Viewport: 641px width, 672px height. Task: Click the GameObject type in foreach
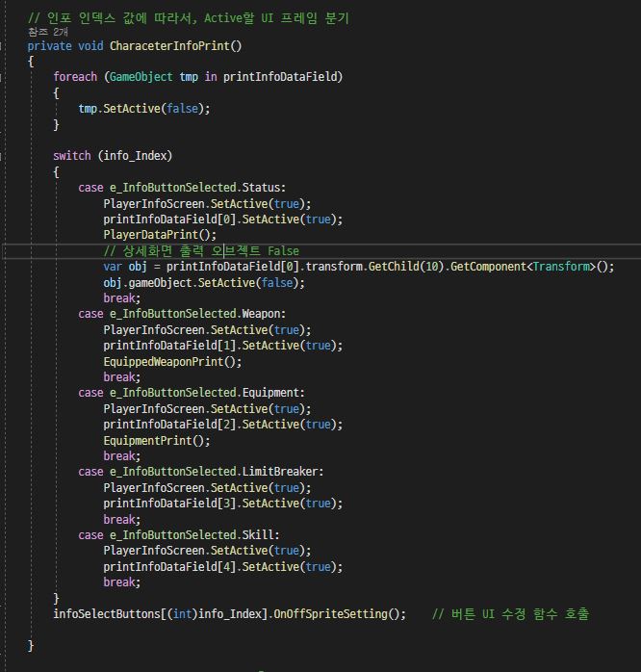pos(141,77)
